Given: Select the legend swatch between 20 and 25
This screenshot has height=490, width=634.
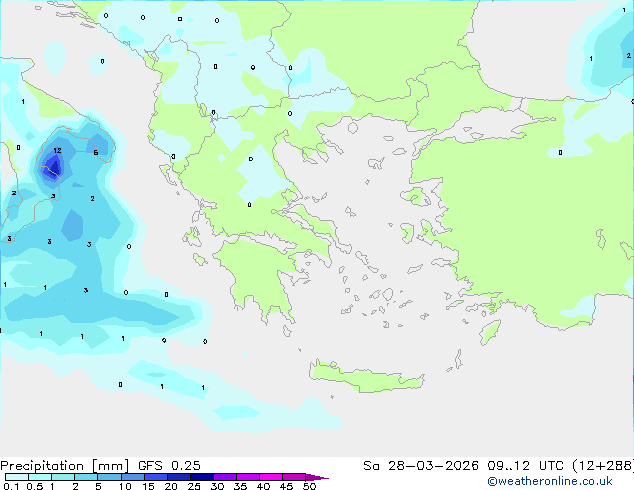Looking at the screenshot, I should pos(178,477).
